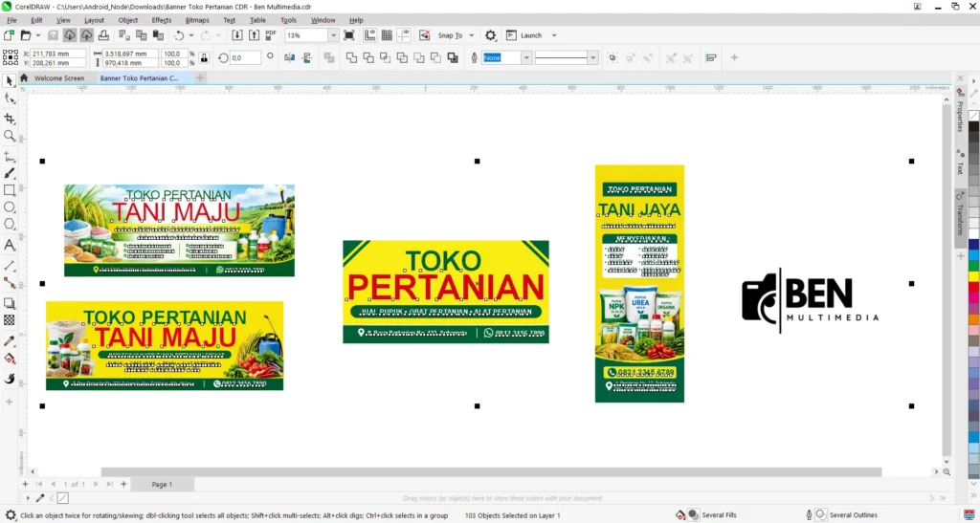Select the Crop tool
The height and width of the screenshot is (523, 980).
pyautogui.click(x=10, y=119)
